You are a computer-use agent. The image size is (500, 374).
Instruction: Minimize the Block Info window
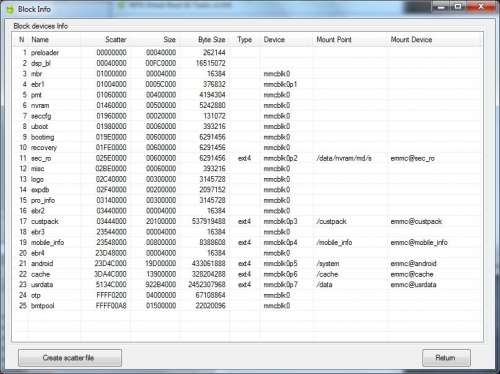(441, 7)
